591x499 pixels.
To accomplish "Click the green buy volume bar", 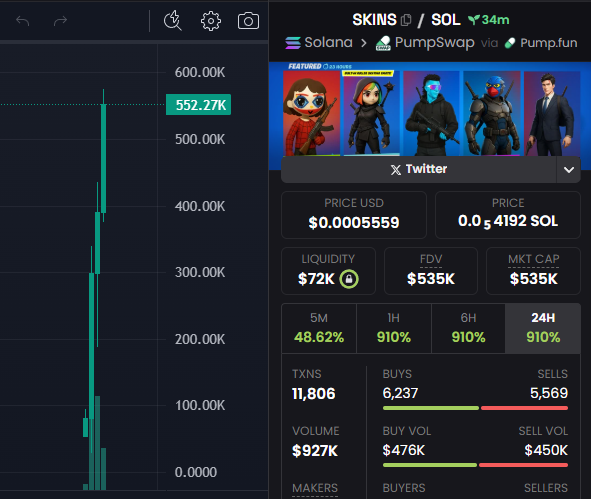I will [430, 465].
